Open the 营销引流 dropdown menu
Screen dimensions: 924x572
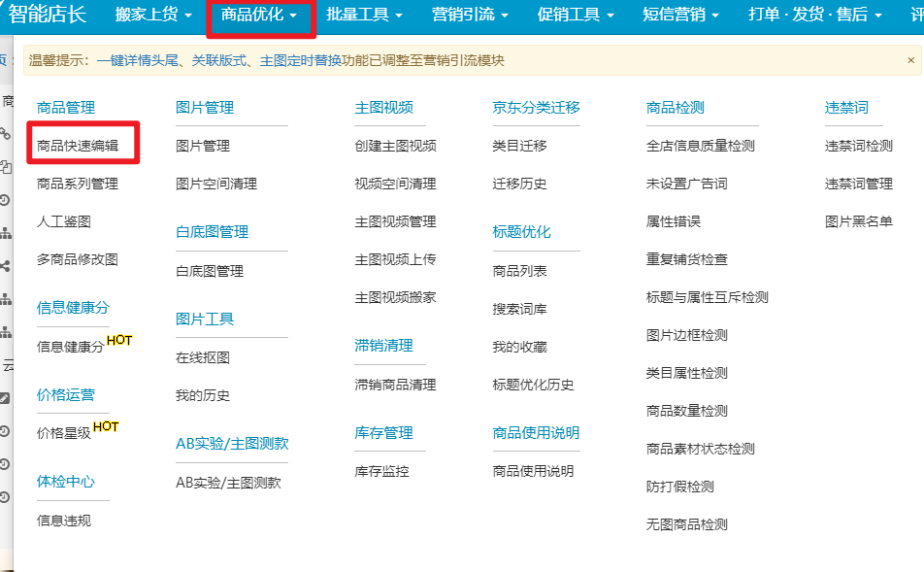470,16
